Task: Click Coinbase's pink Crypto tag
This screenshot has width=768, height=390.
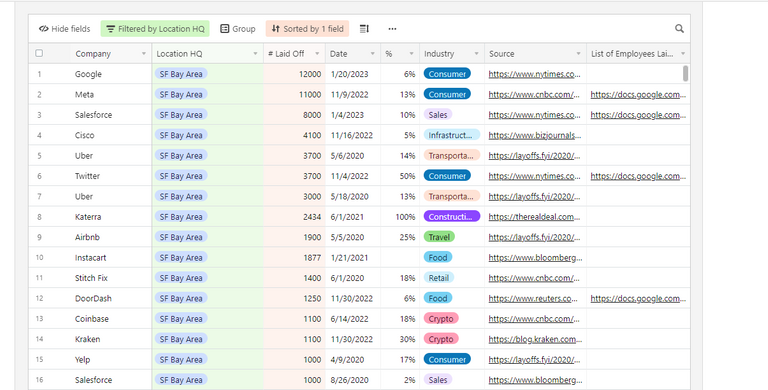Action: (x=441, y=318)
